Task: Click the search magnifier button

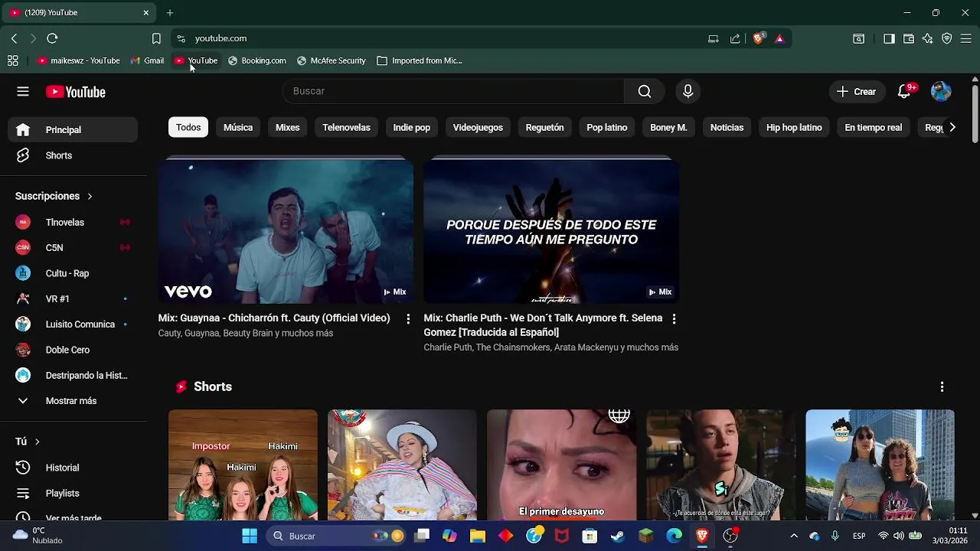Action: click(645, 92)
